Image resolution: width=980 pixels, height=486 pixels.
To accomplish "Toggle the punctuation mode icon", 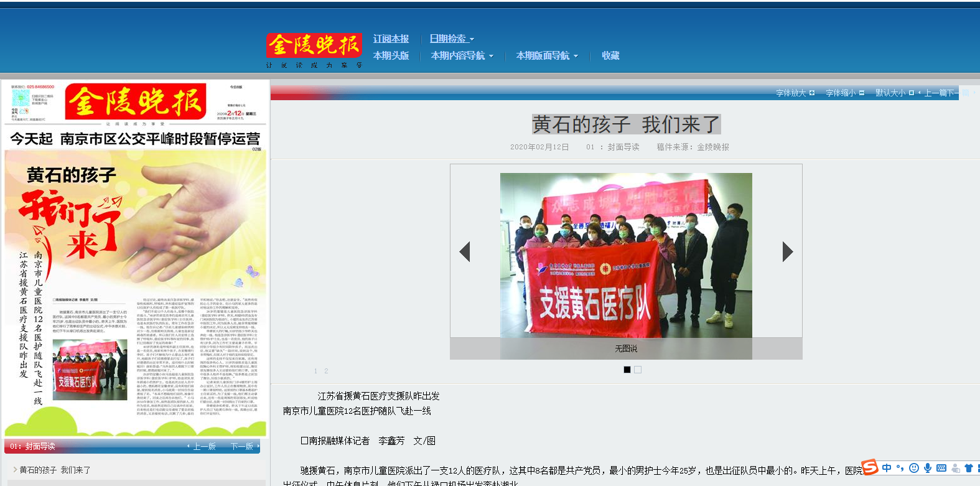I will [x=900, y=468].
